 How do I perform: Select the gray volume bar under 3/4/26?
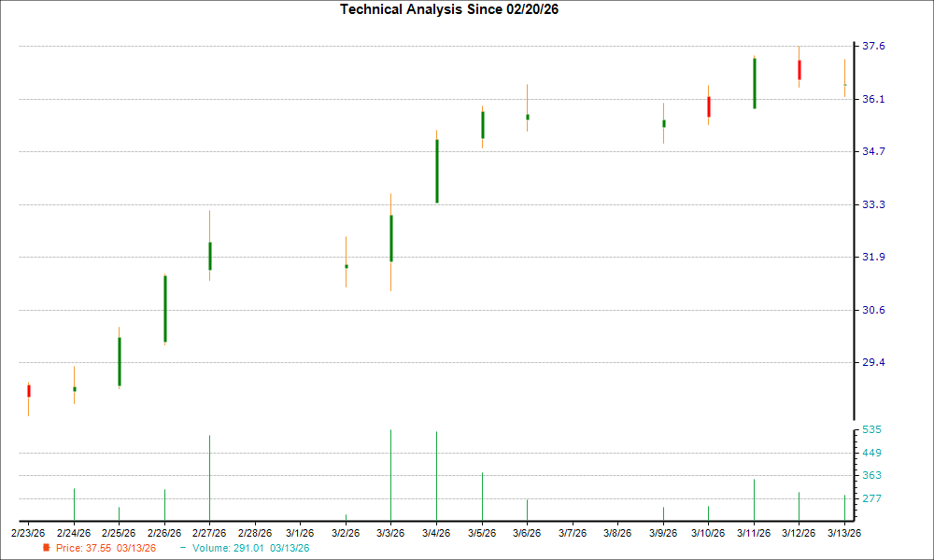(437, 476)
